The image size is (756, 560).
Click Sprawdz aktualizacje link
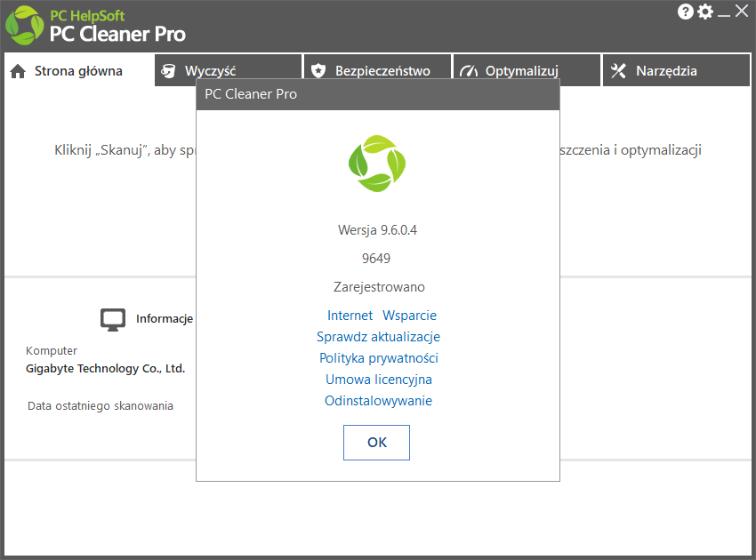click(x=378, y=337)
